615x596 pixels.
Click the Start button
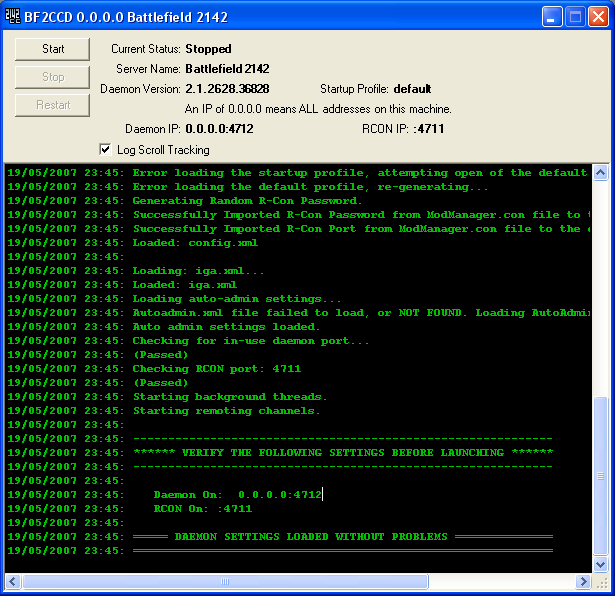(x=53, y=49)
